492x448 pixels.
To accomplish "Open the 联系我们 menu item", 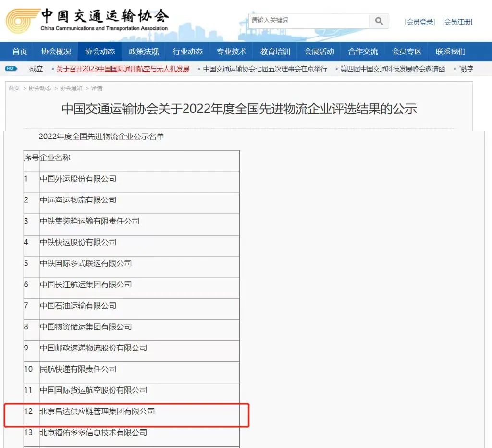I will click(450, 51).
